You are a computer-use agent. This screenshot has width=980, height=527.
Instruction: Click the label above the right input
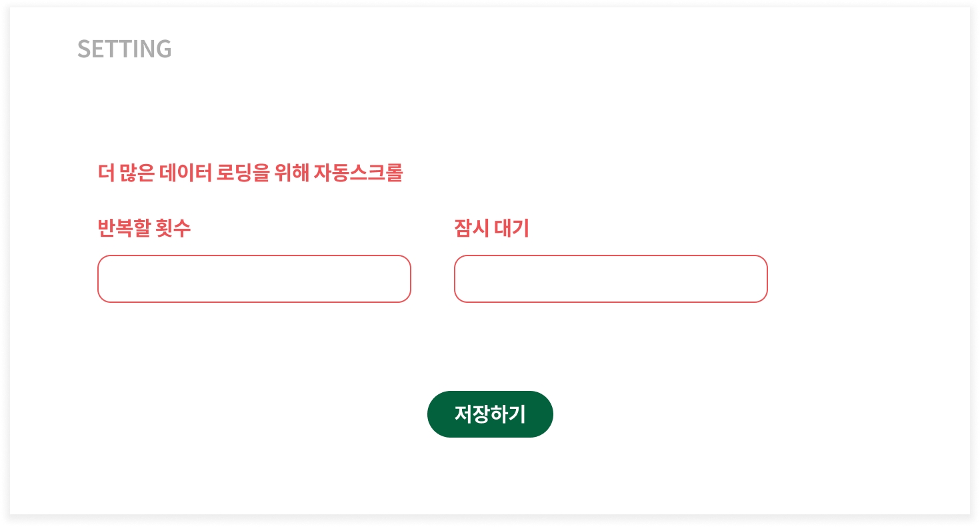click(x=491, y=228)
